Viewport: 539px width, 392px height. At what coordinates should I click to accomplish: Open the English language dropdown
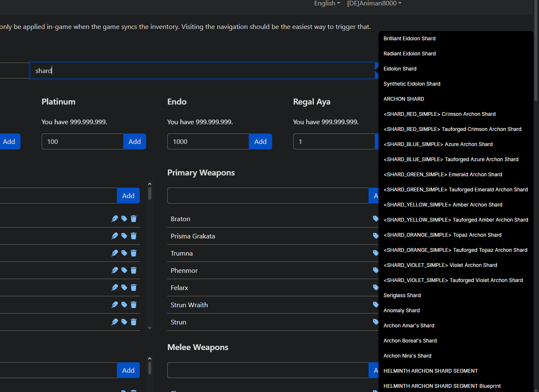(x=327, y=3)
